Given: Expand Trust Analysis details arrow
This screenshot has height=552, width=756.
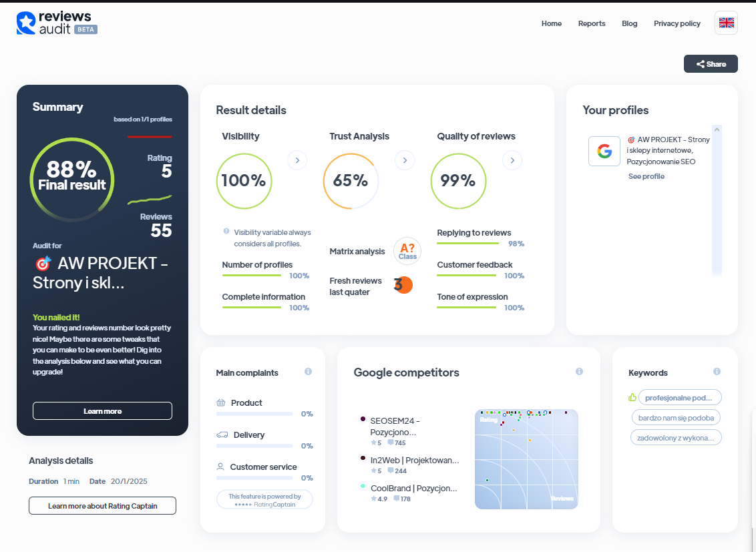Looking at the screenshot, I should (x=405, y=160).
